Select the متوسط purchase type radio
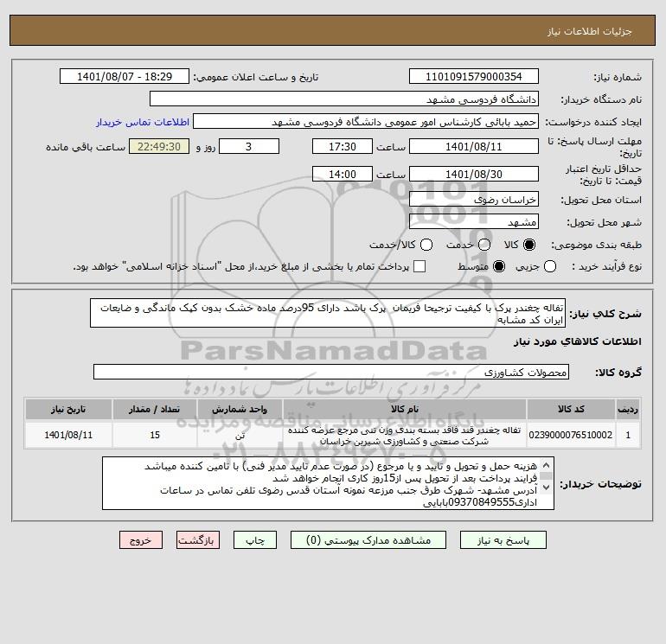The height and width of the screenshot is (644, 666). click(x=499, y=266)
